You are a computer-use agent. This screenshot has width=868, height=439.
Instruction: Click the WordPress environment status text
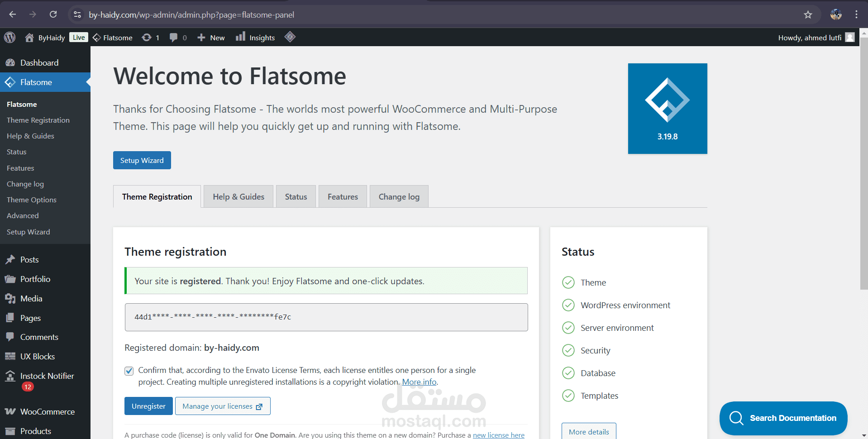point(625,305)
